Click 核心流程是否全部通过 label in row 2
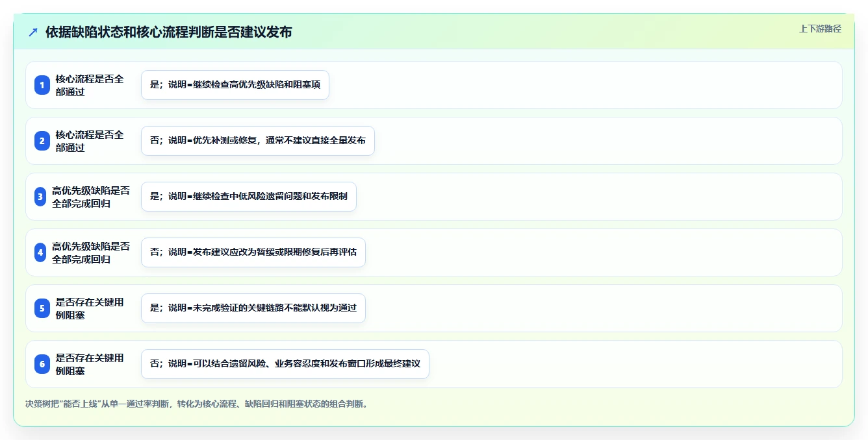 [x=90, y=141]
